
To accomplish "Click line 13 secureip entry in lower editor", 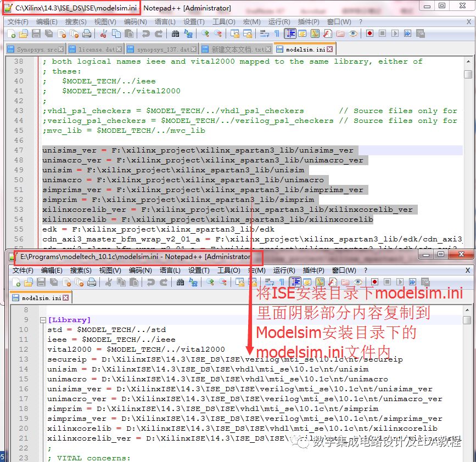I will pos(225,359).
